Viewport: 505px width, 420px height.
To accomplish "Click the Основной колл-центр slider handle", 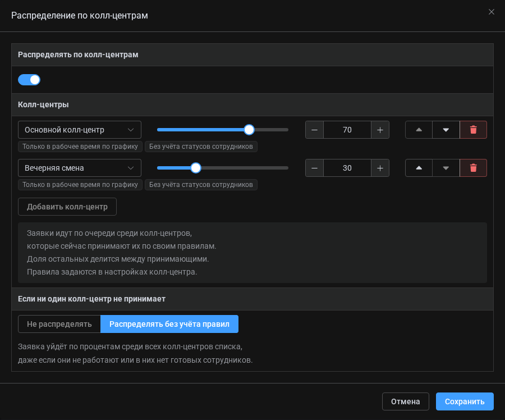I will pyautogui.click(x=249, y=130).
